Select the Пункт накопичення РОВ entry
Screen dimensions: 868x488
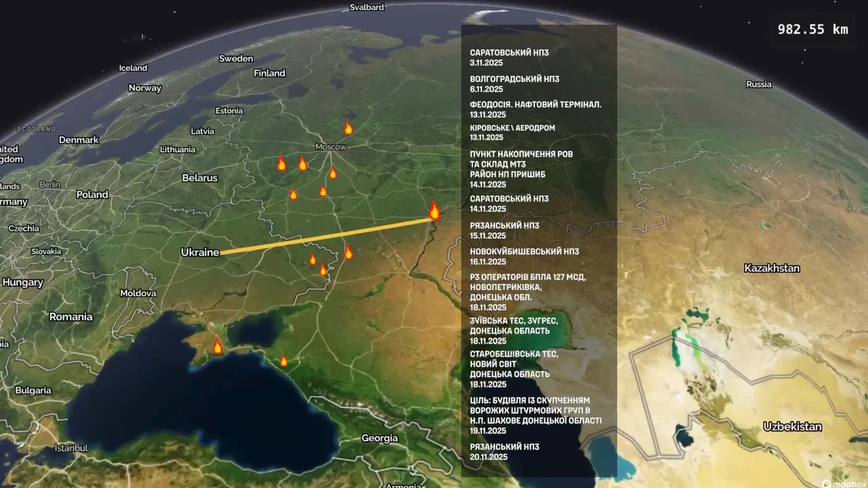point(521,169)
